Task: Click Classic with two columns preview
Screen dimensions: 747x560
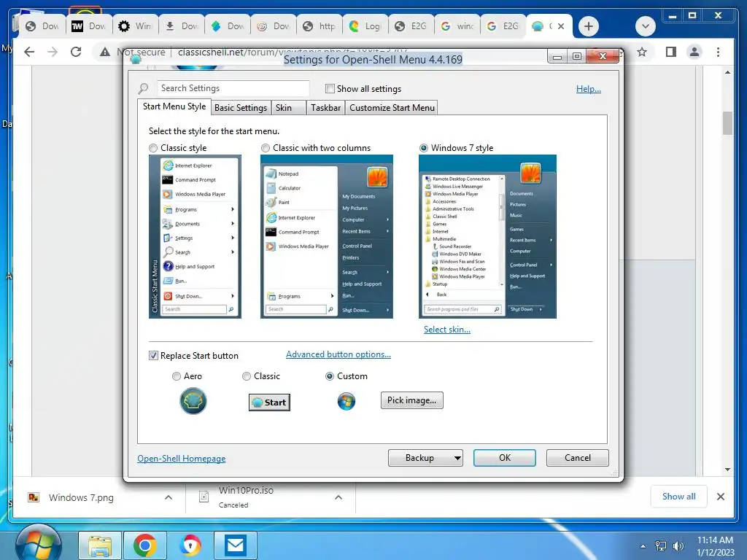Action: point(327,237)
